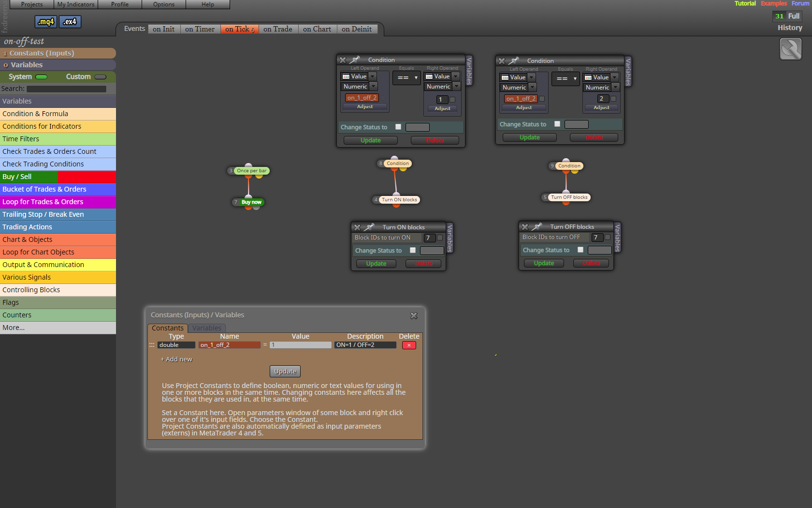The image size is (812, 508).
Task: Select the Condition block node number 9
Action: point(569,166)
